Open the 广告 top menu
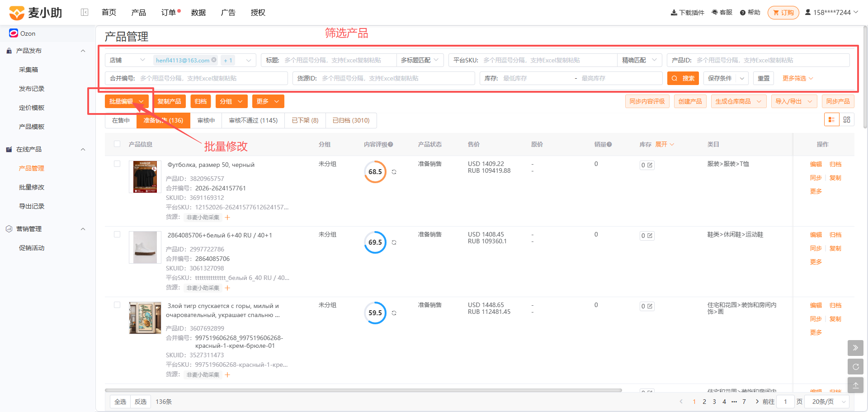Image resolution: width=868 pixels, height=412 pixels. 228,13
